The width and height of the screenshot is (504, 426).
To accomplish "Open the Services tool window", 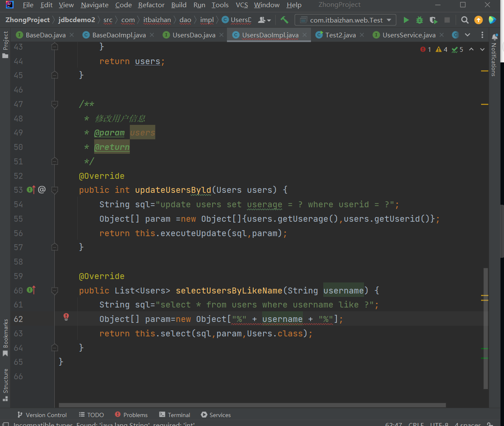I will 216,415.
